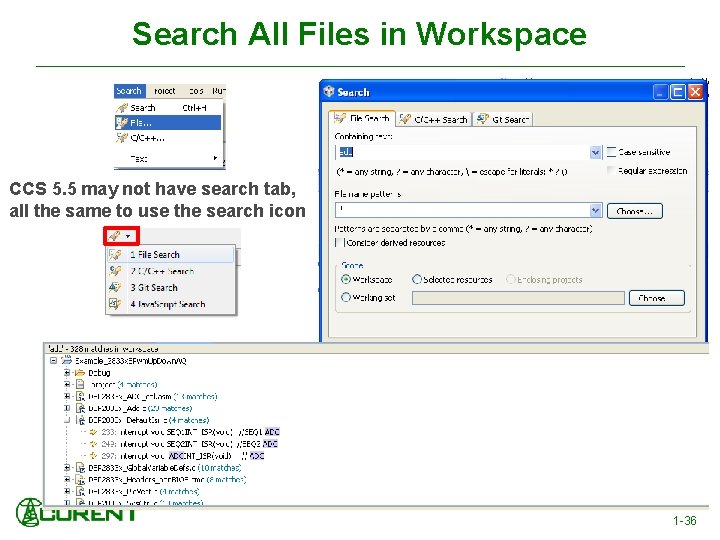
Task: Open the search icon dropdown arrow
Action: click(128, 236)
